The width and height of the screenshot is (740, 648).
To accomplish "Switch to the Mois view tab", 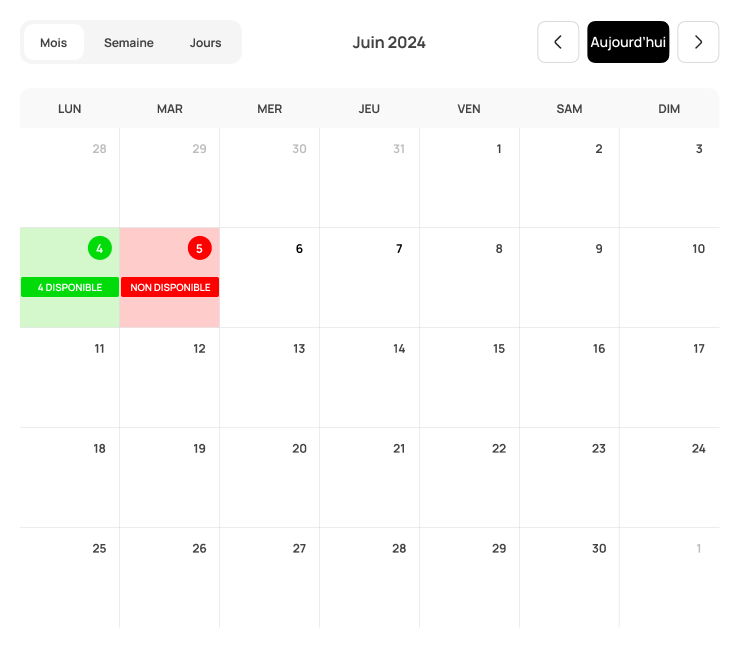I will (x=54, y=43).
